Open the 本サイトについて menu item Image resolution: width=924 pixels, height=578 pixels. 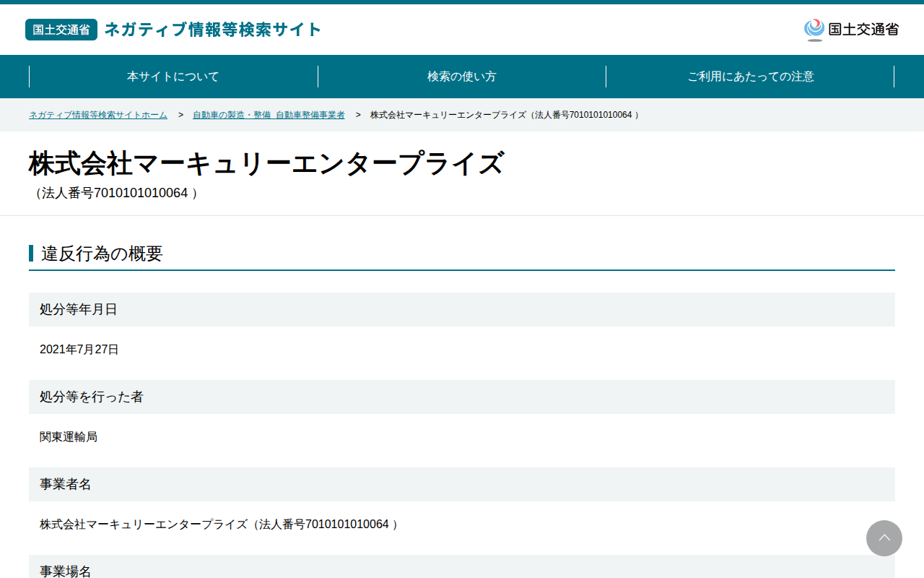click(173, 77)
